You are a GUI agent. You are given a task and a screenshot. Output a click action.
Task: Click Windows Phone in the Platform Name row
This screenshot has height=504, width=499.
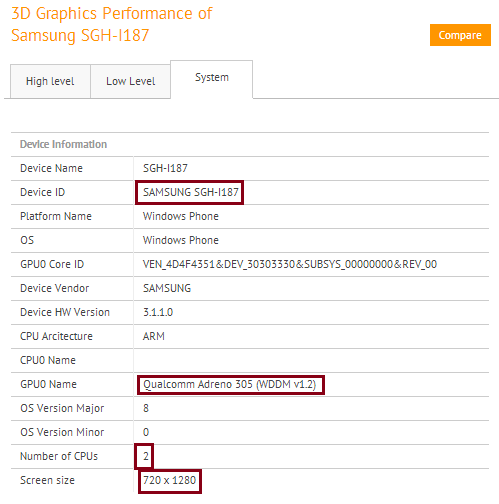tap(181, 216)
